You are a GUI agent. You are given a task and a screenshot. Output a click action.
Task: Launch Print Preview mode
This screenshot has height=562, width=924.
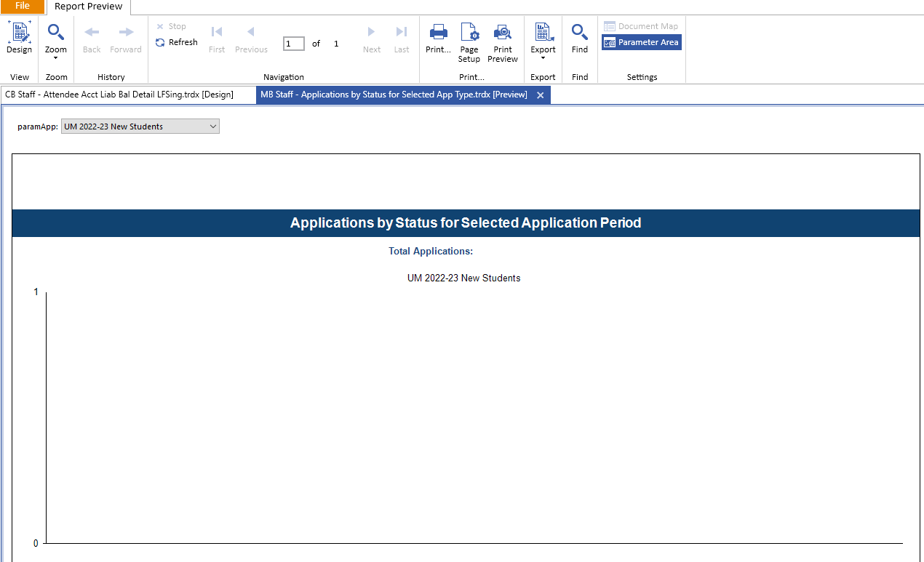point(503,33)
